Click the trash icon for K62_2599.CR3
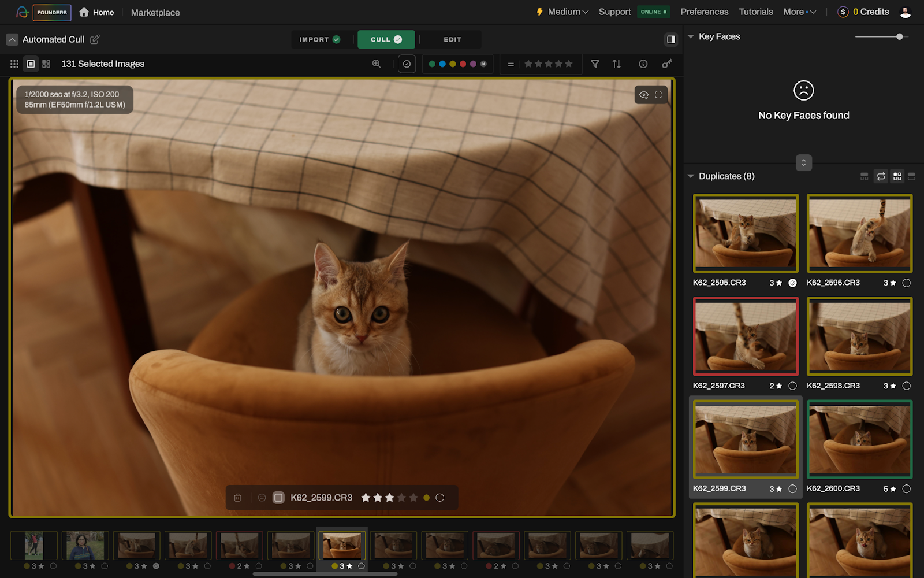Viewport: 924px width, 578px height. 237,498
